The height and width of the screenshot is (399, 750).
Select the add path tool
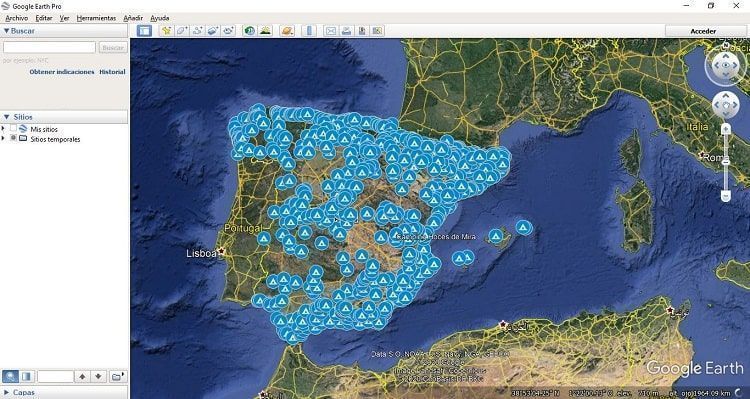coord(198,31)
